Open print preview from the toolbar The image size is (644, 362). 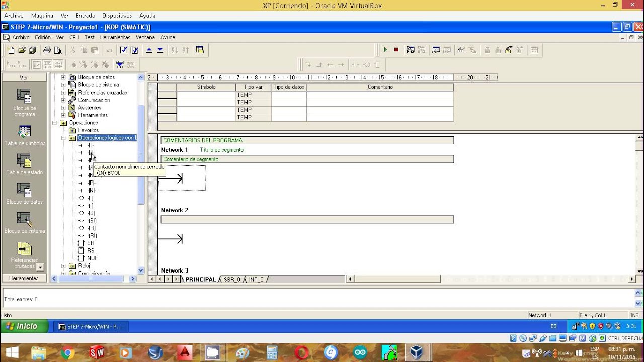(x=58, y=50)
